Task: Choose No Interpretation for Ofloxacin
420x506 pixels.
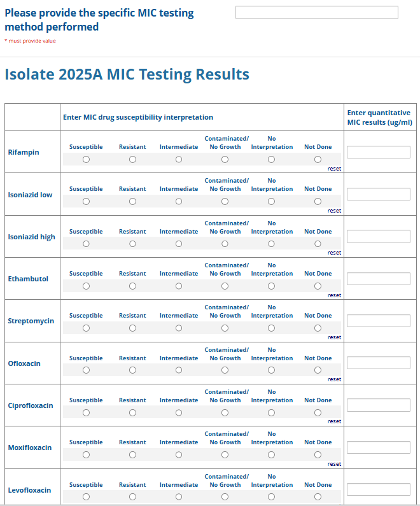Action: pos(271,370)
